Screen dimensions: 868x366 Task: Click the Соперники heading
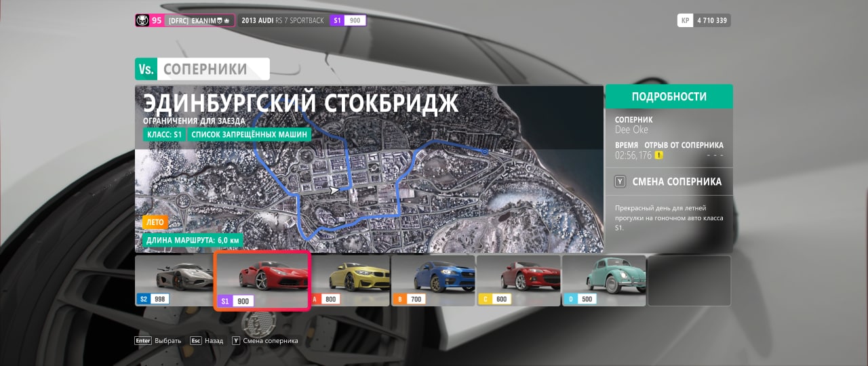pyautogui.click(x=205, y=69)
